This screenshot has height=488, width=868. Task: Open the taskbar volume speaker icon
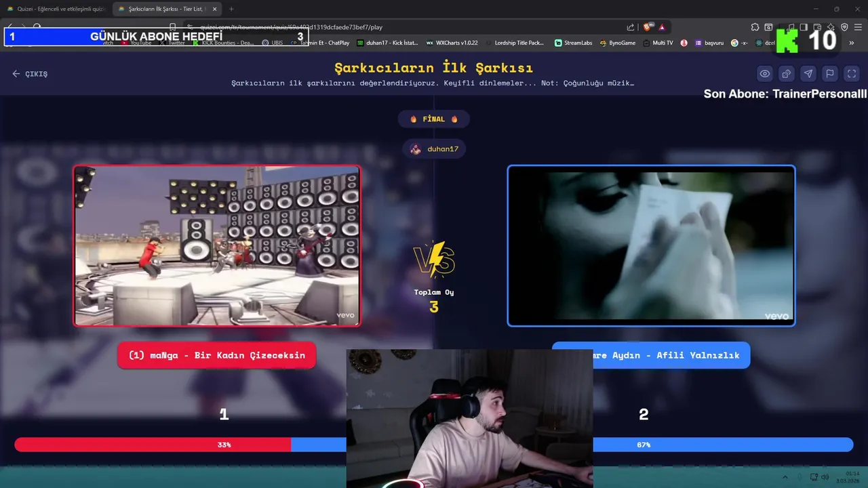tap(825, 477)
